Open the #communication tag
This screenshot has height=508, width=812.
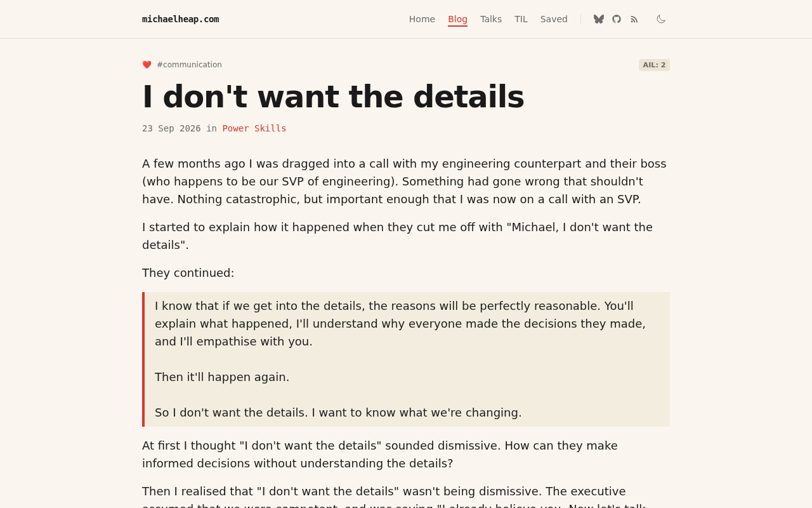point(189,65)
